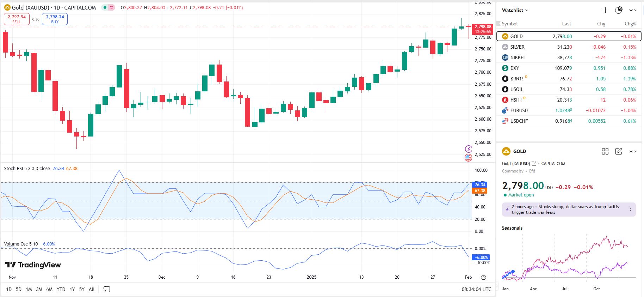
Task: Click the grid layout icon beside GOLD
Action: click(x=605, y=151)
